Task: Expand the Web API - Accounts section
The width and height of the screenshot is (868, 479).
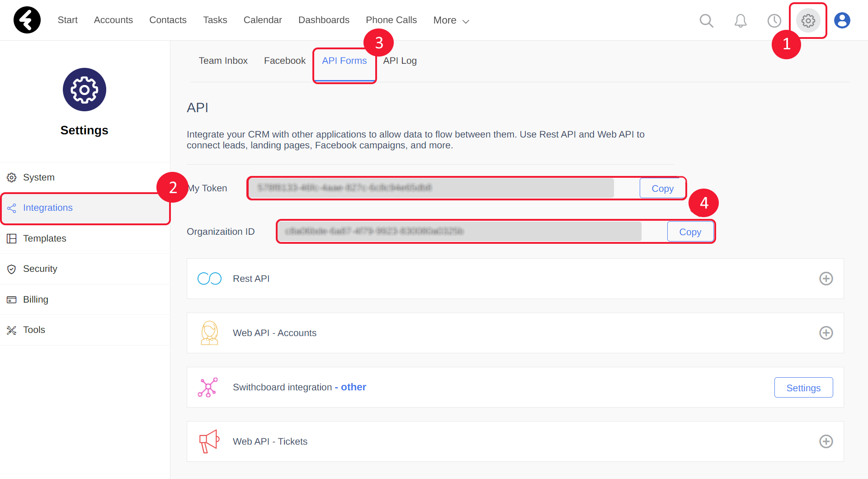Action: pos(826,333)
